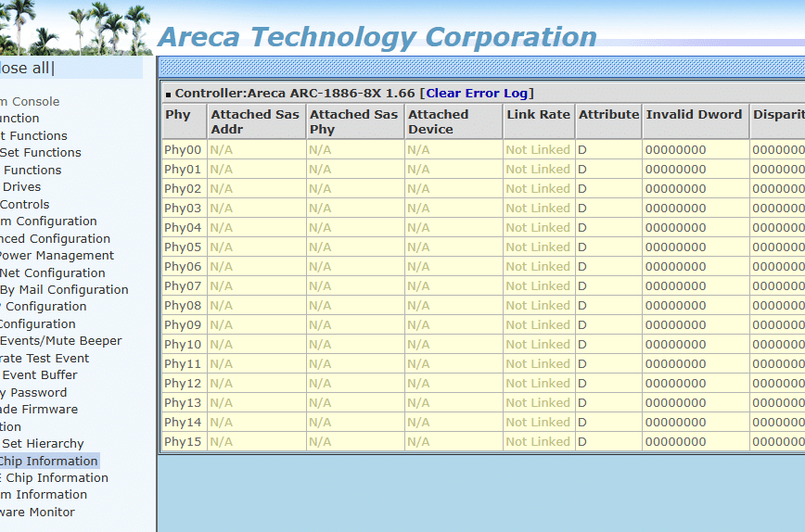The image size is (805, 532).
Task: Click the Phy column header
Action: pyautogui.click(x=178, y=115)
